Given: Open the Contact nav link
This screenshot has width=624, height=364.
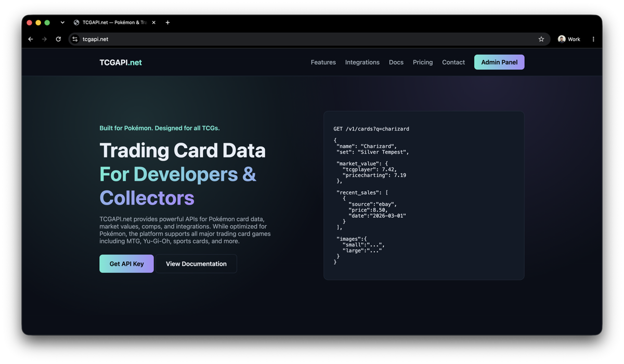Looking at the screenshot, I should [x=453, y=62].
